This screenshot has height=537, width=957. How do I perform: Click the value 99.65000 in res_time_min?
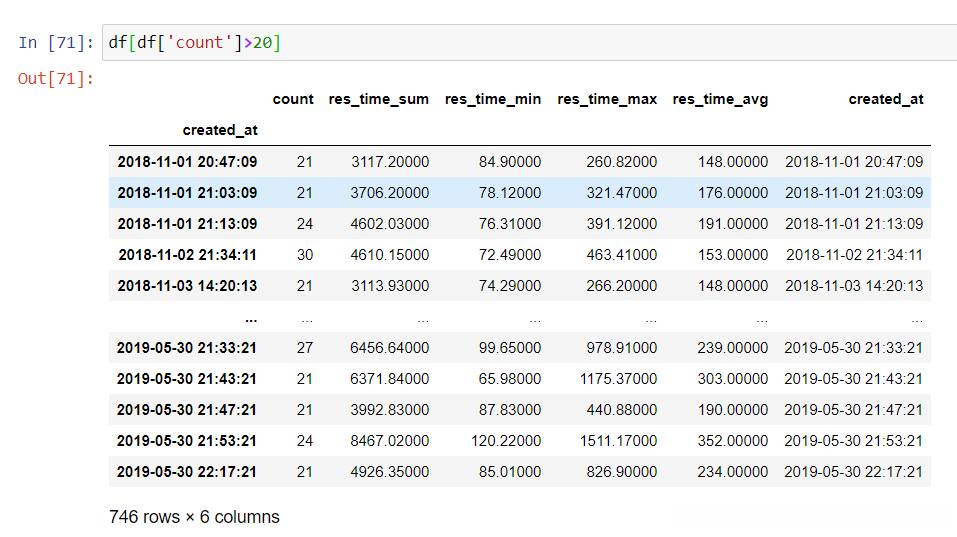click(510, 348)
